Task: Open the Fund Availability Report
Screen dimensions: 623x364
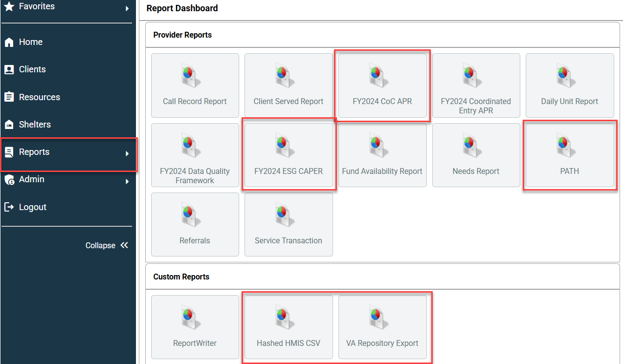Action: coord(382,155)
